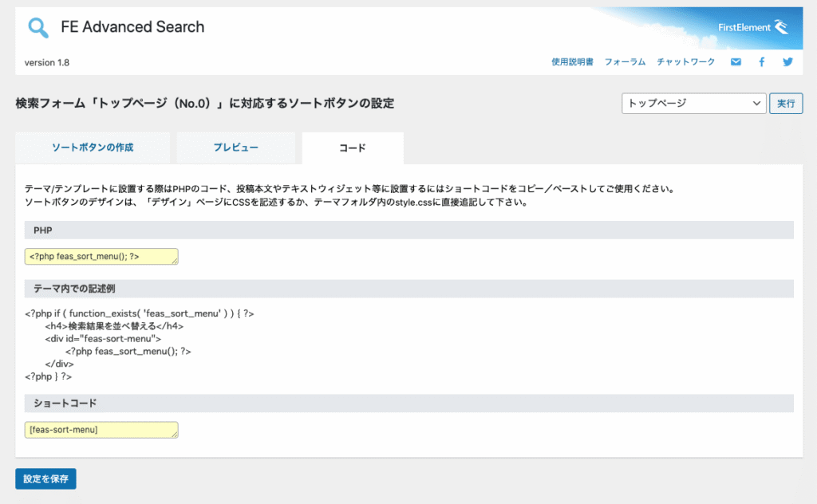Image resolution: width=817 pixels, height=504 pixels.
Task: Open the 使用説明書 manual link
Action: tap(572, 62)
